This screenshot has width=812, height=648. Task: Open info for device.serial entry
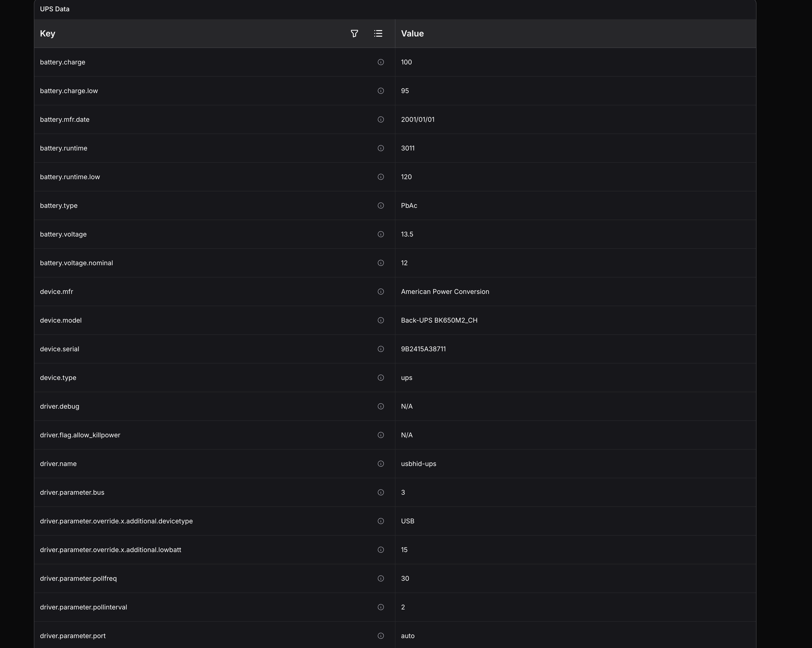380,349
